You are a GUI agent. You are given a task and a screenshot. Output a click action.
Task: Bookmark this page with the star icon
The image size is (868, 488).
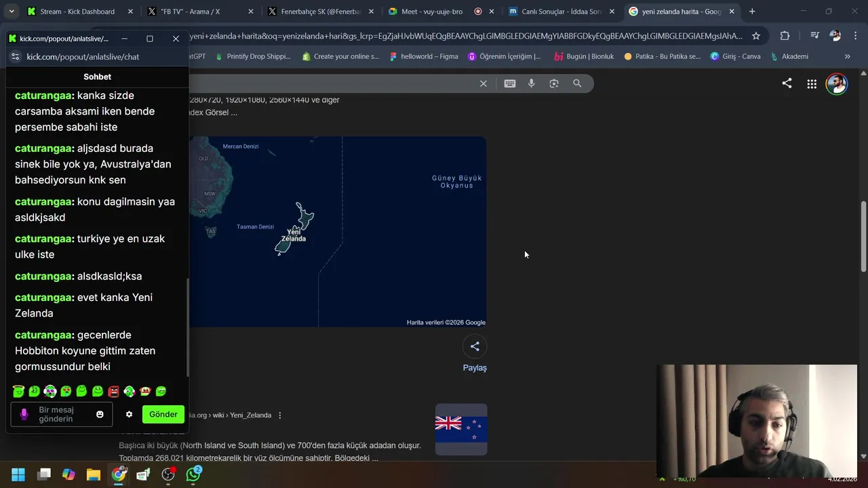[x=756, y=36]
